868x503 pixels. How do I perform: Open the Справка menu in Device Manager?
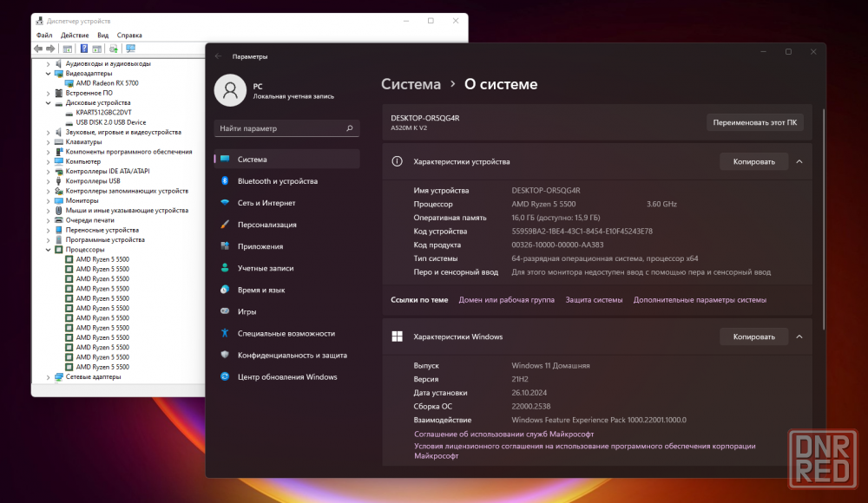[x=129, y=35]
